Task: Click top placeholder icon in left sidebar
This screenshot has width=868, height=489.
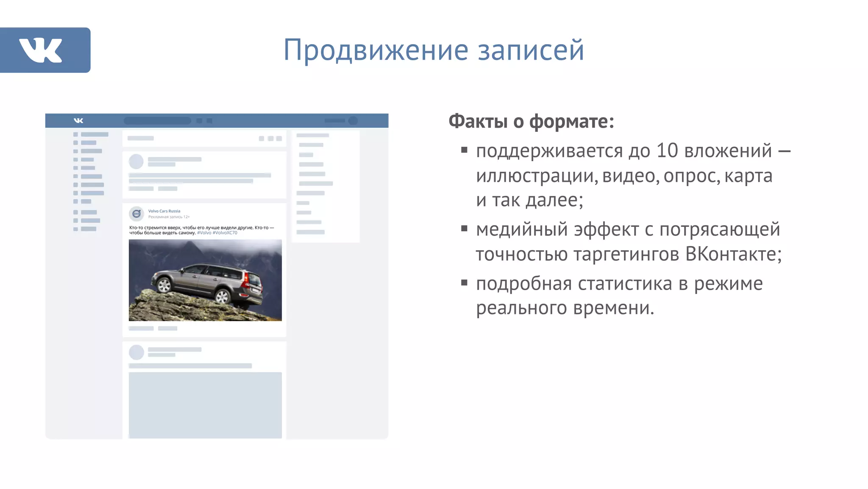Action: (x=75, y=134)
